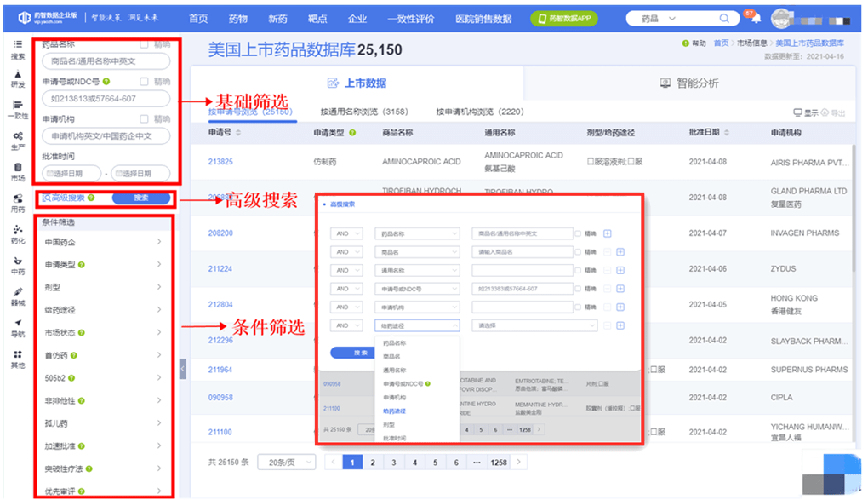Open the user avatar in the top bar
The width and height of the screenshot is (868, 500).
781,20
